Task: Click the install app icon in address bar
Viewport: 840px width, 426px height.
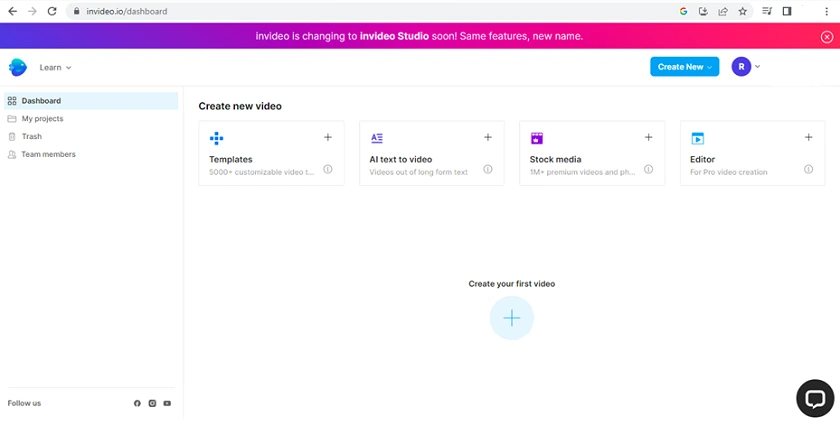Action: pyautogui.click(x=703, y=11)
